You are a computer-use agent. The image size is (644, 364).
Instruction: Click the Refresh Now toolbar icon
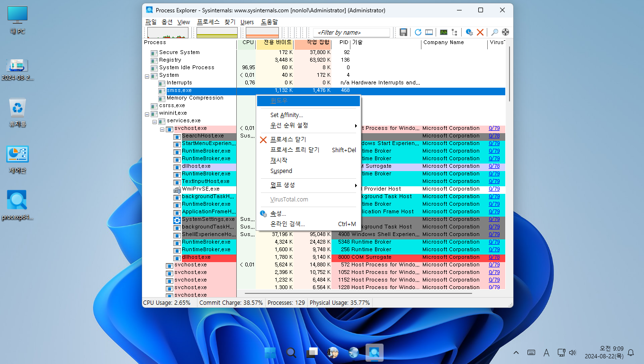[418, 32]
